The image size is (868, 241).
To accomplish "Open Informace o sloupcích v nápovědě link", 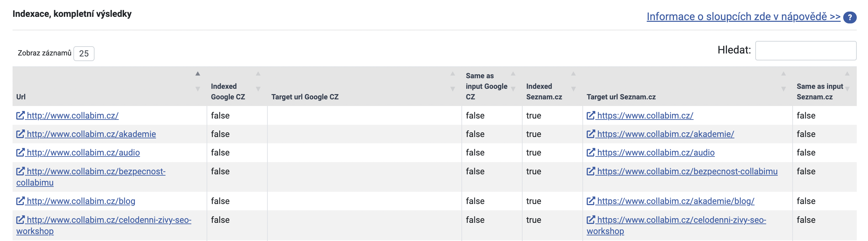I will pyautogui.click(x=743, y=17).
